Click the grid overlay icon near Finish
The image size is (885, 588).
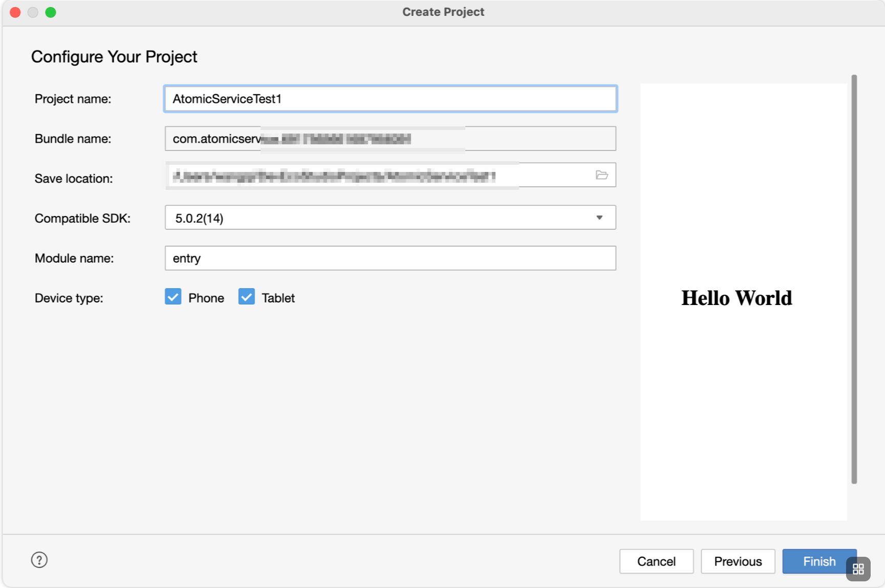tap(858, 569)
